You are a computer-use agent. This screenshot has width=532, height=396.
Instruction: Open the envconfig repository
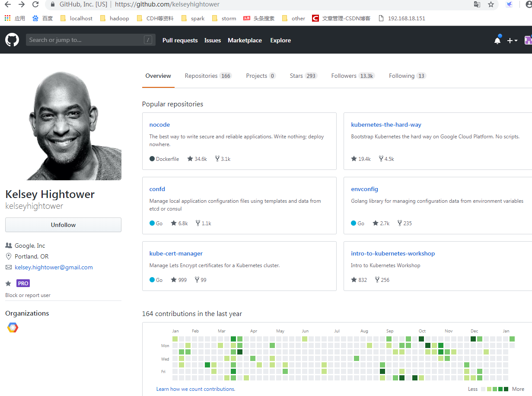[364, 189]
